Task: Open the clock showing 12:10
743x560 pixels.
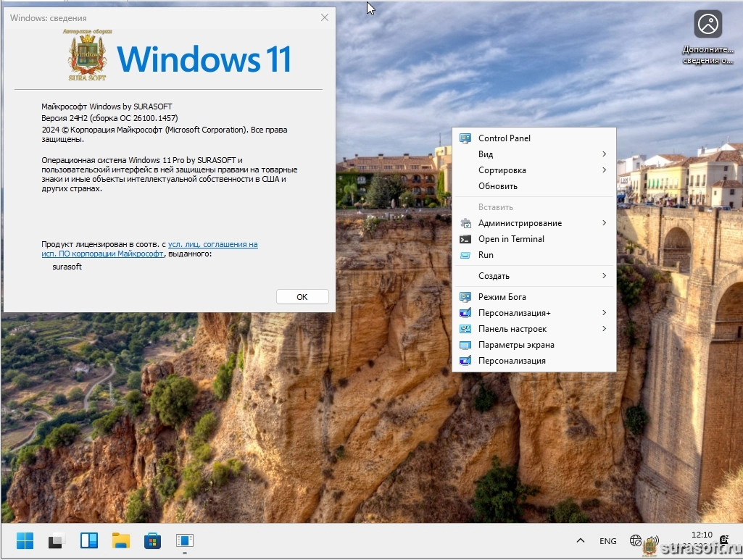Action: (702, 535)
